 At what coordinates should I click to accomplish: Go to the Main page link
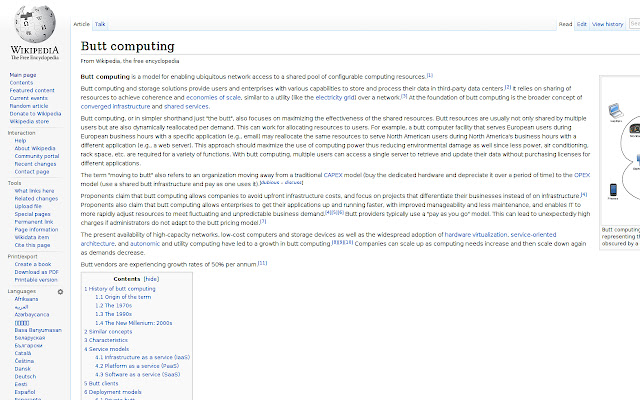22,75
